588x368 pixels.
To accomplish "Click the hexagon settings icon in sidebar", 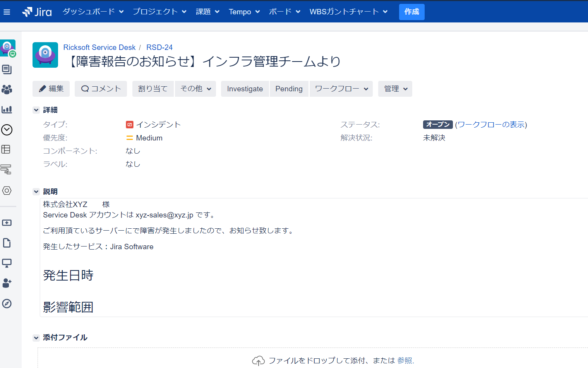I will click(7, 190).
